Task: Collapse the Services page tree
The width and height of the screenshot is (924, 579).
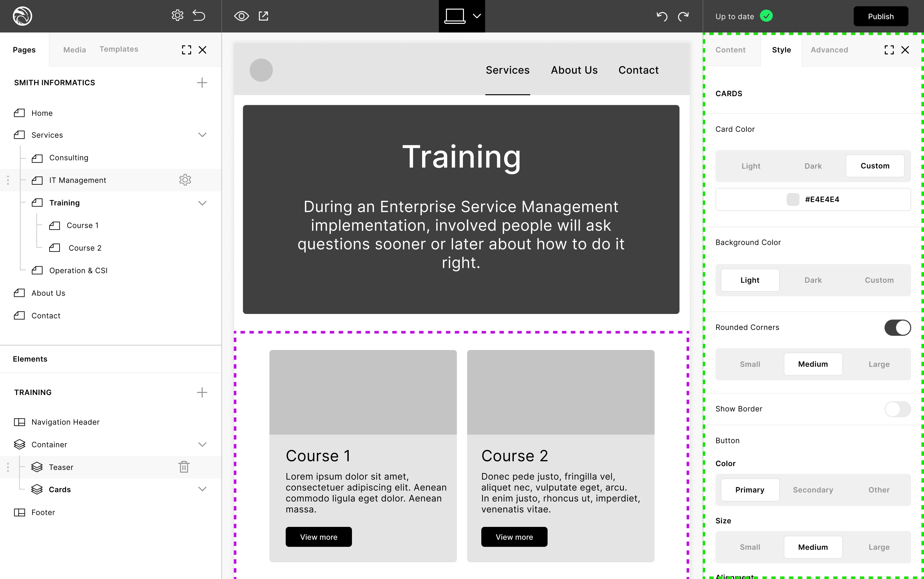Action: (202, 135)
